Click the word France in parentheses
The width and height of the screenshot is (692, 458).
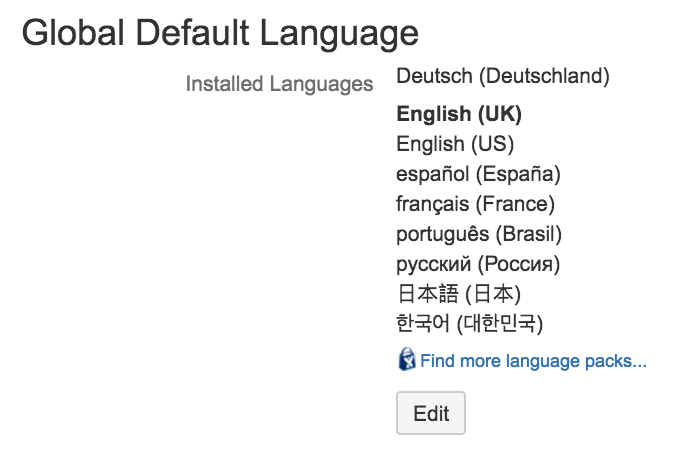click(x=515, y=204)
